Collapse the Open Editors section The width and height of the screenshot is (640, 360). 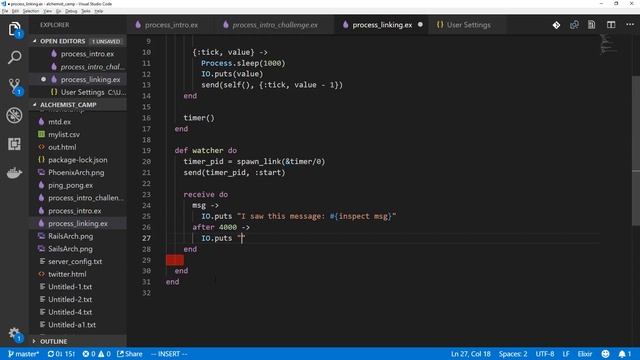(x=78, y=41)
